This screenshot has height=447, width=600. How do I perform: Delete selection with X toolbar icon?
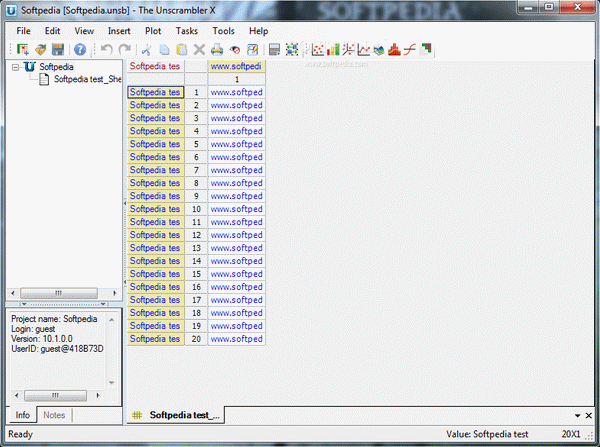199,49
